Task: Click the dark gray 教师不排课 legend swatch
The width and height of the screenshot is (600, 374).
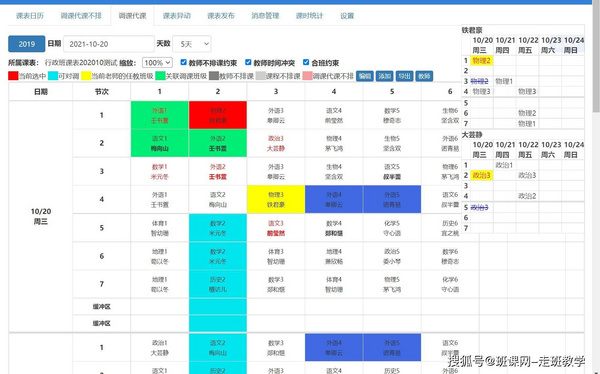Action: [x=214, y=76]
